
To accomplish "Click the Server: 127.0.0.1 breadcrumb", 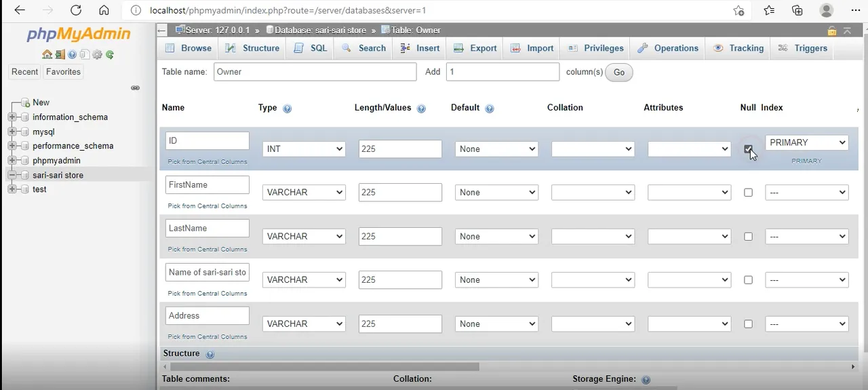I will click(212, 31).
